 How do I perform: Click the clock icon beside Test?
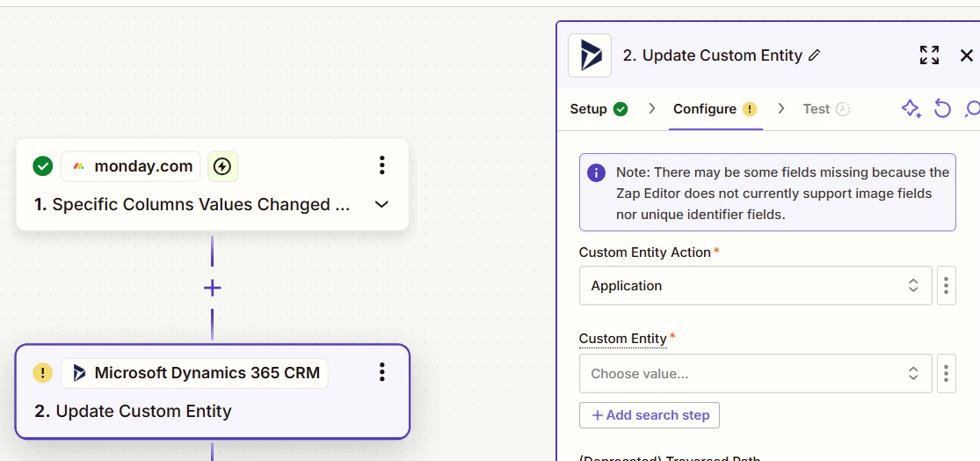coord(843,109)
